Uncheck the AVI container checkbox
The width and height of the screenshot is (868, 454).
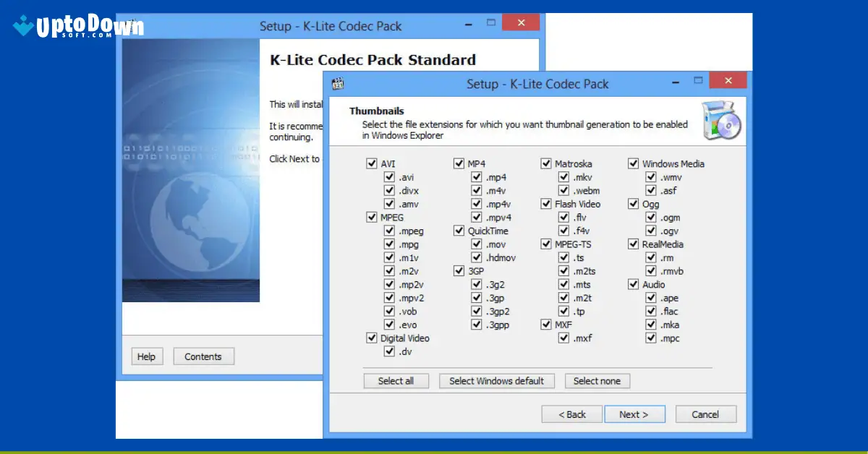[373, 163]
